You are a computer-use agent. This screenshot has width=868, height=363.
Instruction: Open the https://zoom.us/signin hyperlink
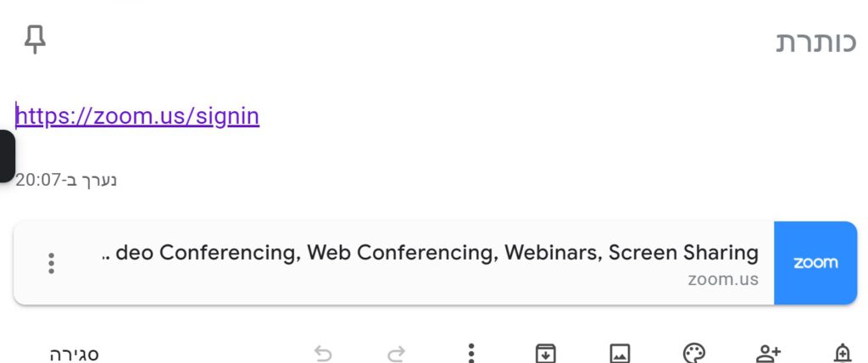(x=137, y=116)
